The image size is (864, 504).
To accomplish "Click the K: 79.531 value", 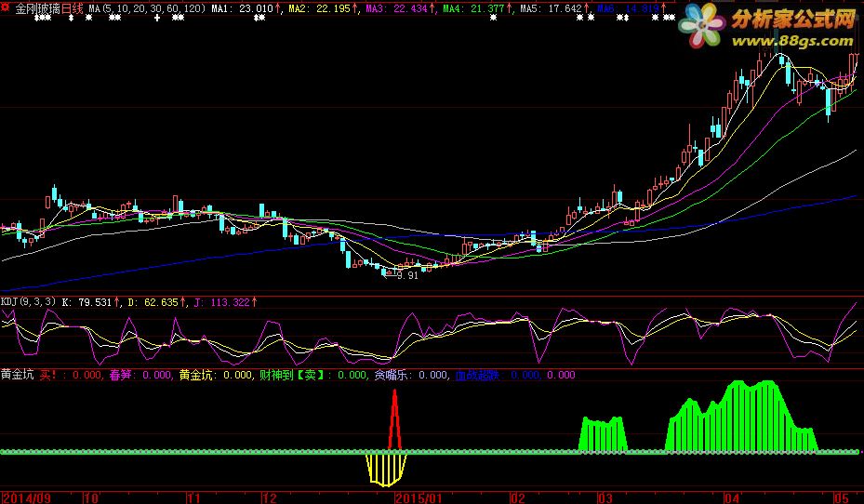I will 86,302.
